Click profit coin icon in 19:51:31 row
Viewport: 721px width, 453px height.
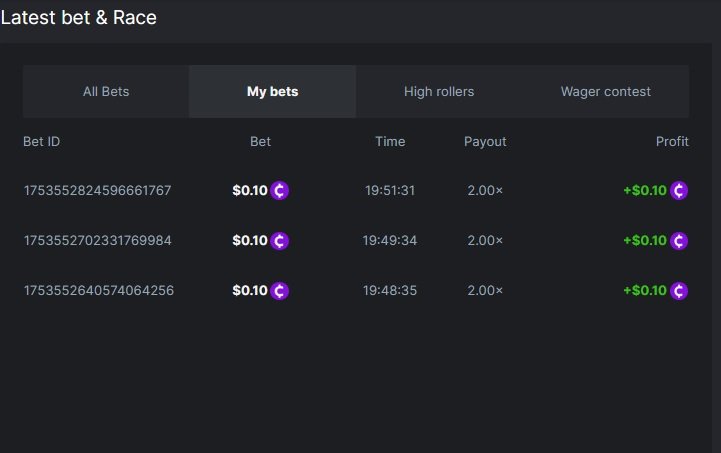679,191
